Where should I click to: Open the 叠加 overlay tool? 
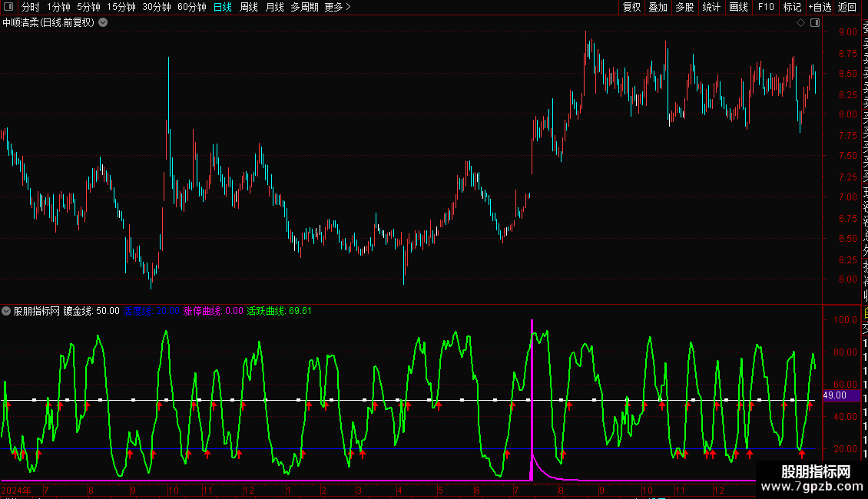tap(658, 8)
